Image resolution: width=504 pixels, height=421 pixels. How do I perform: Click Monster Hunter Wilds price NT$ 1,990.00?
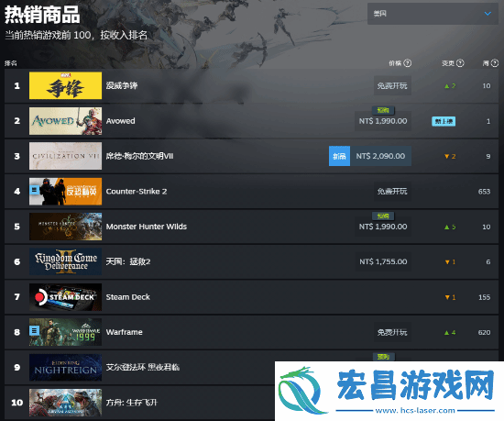point(383,227)
